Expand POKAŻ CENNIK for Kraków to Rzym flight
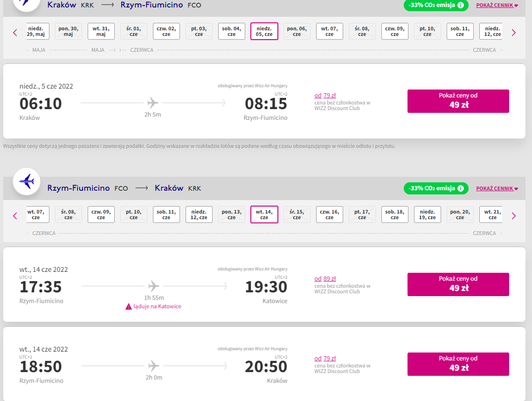This screenshot has height=401, width=532. [x=497, y=5]
